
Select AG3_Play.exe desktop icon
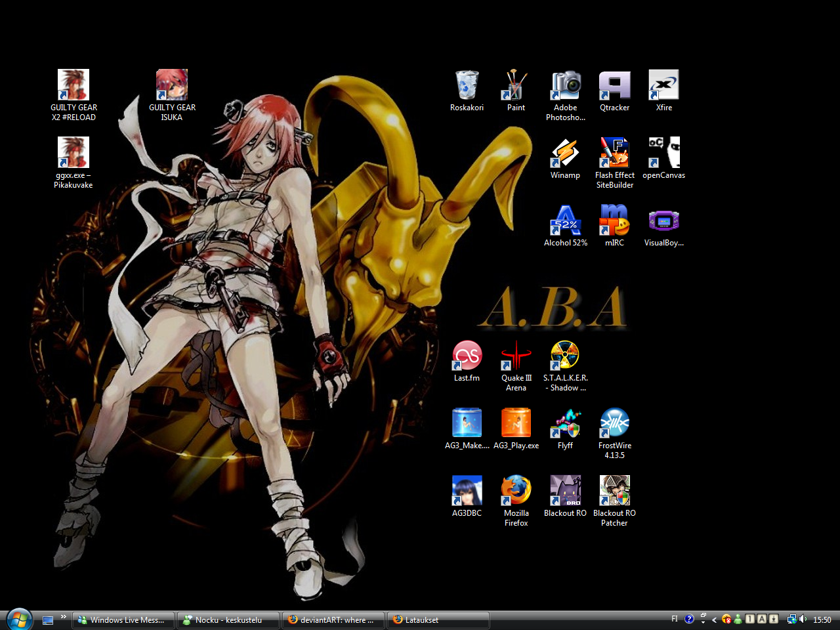coord(516,429)
